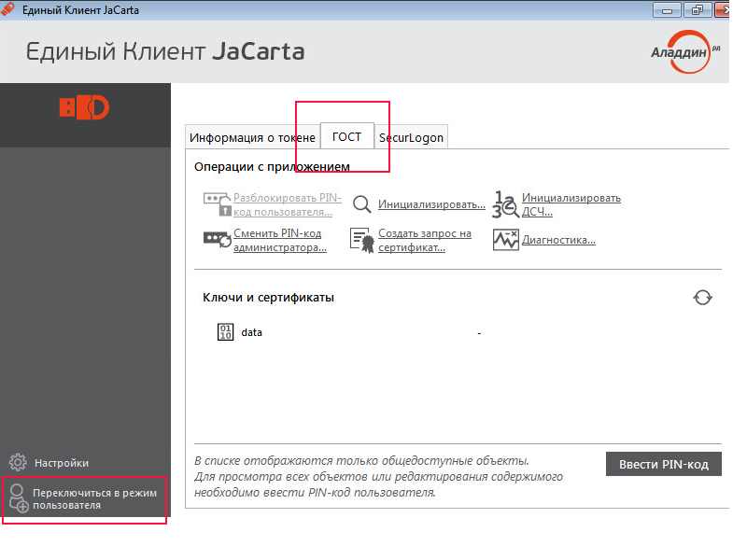Refresh the keys and certificates list
The image size is (747, 560).
702,298
